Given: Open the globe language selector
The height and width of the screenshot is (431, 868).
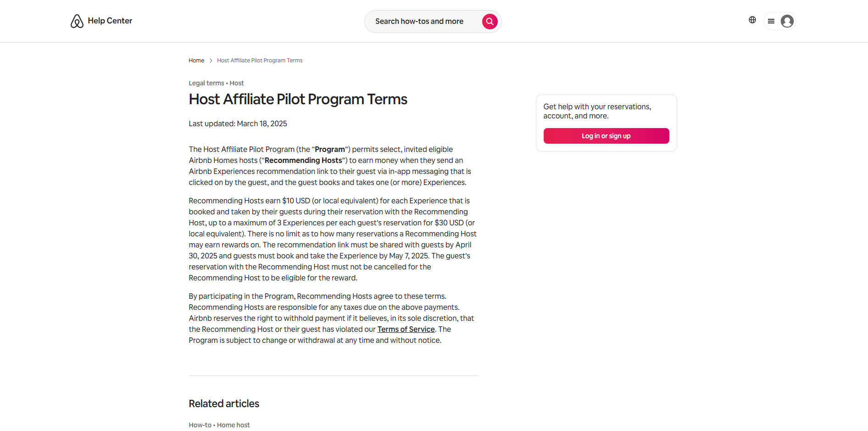Looking at the screenshot, I should point(752,20).
